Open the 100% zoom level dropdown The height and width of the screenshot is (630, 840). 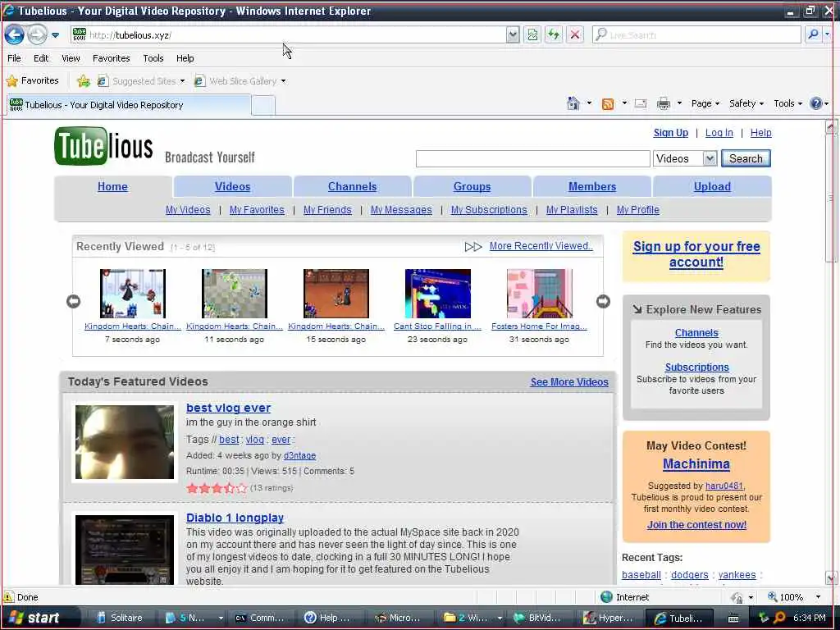point(818,597)
